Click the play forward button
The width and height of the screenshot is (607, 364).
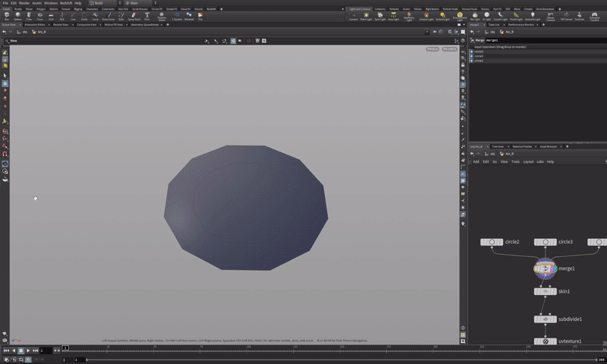pyautogui.click(x=28, y=350)
